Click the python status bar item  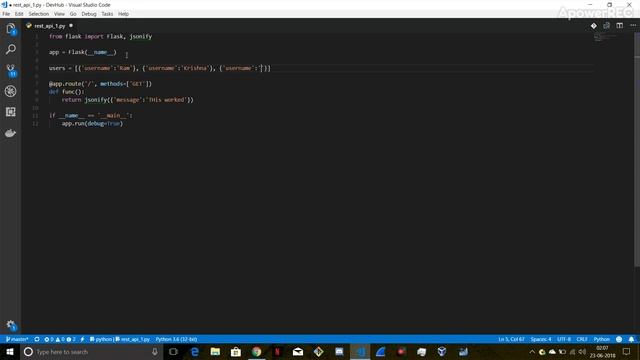coord(101,339)
